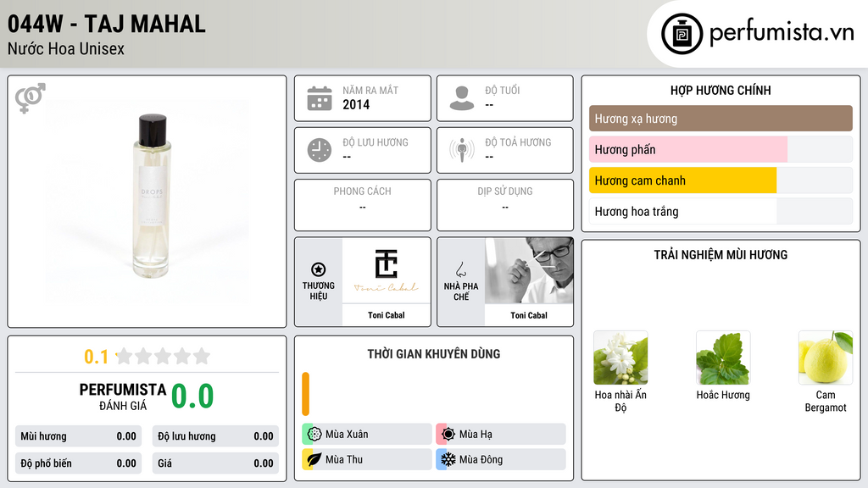Click the Phong Cách box
Viewport: 868px width, 488px height.
363,205
